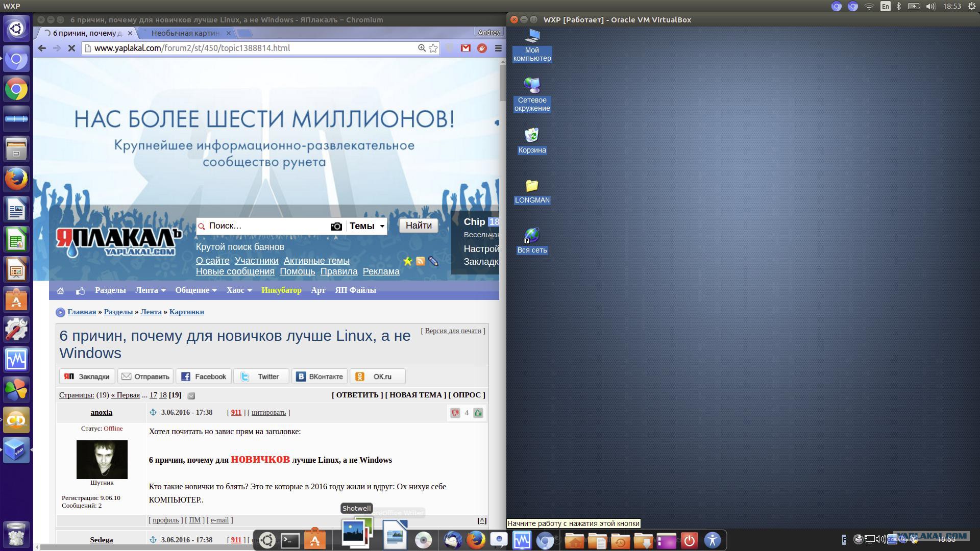This screenshot has height=551, width=980.
Task: Share the topic on OK.ru
Action: point(378,377)
